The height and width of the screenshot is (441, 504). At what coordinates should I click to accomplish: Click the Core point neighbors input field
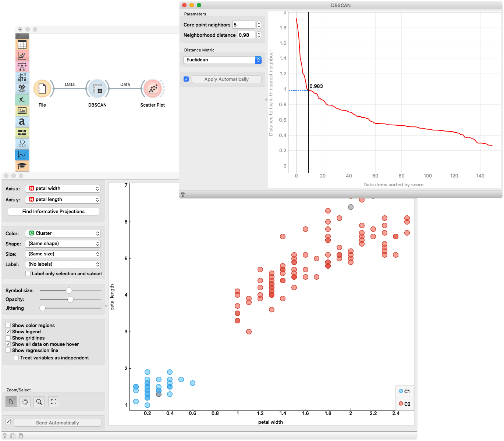pos(244,25)
